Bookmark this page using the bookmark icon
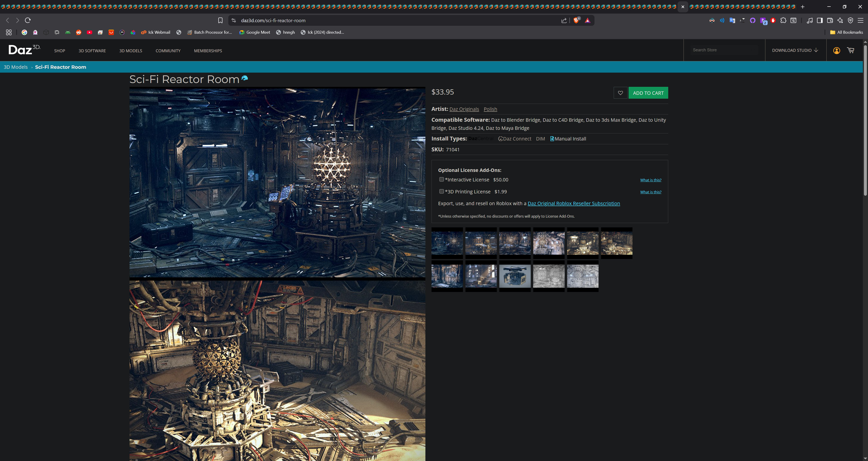Screen dimensions: 868x461 click(220, 20)
